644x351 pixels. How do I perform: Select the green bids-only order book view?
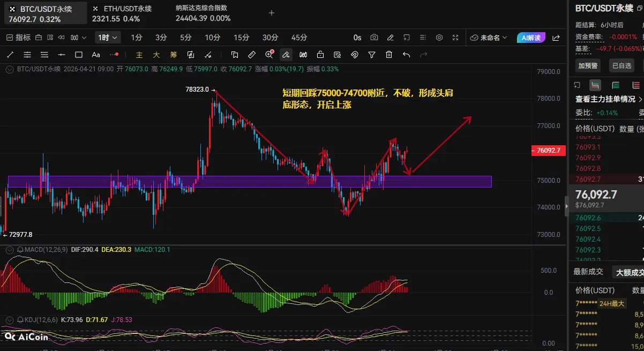616,85
